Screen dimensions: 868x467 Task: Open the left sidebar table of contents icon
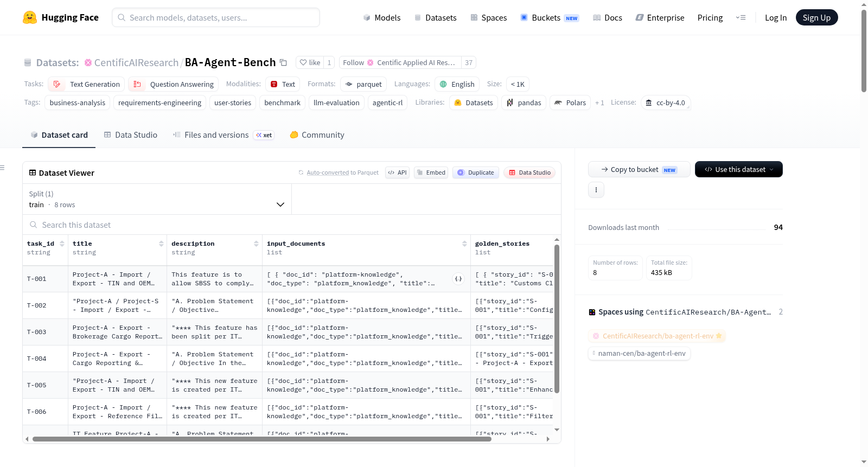tap(2, 168)
